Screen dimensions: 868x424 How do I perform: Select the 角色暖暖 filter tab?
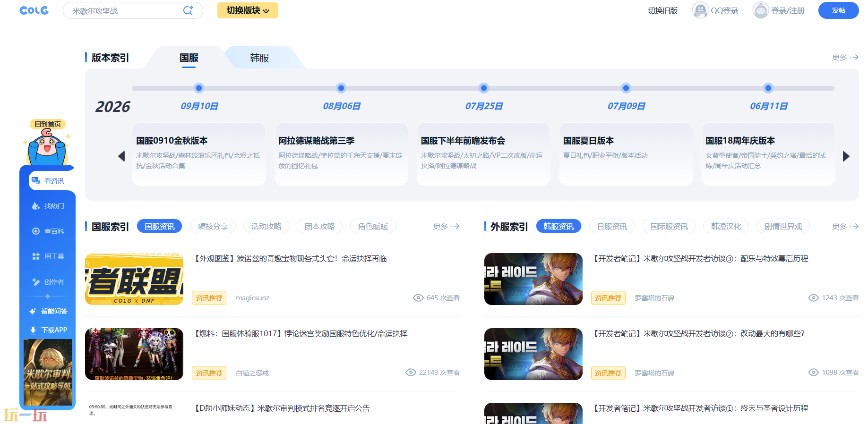point(373,227)
